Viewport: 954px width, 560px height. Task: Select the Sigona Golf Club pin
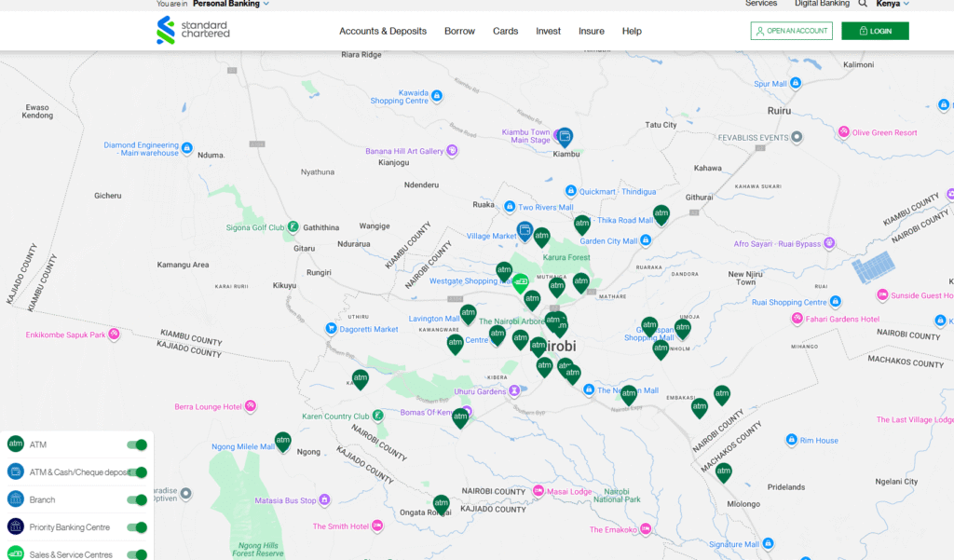pos(293,227)
